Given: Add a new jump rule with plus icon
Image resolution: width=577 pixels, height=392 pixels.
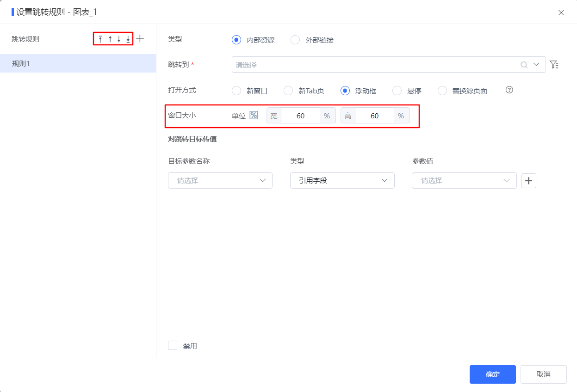Looking at the screenshot, I should (140, 39).
